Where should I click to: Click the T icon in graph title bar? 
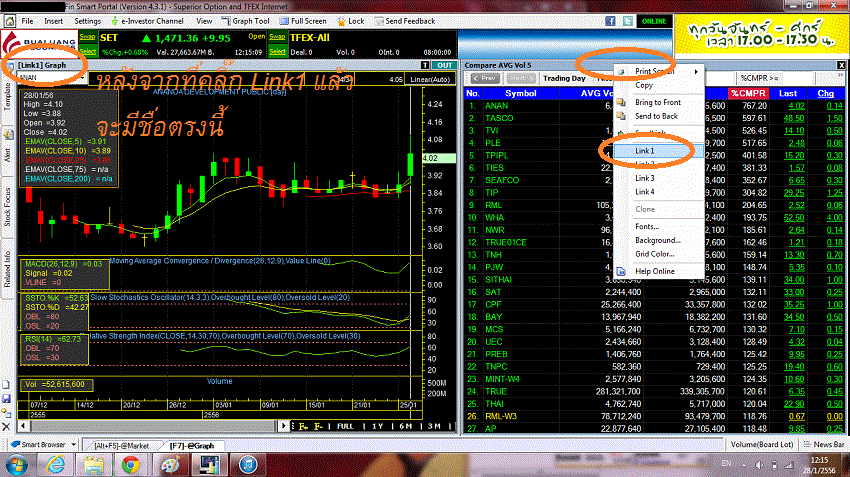coord(425,65)
